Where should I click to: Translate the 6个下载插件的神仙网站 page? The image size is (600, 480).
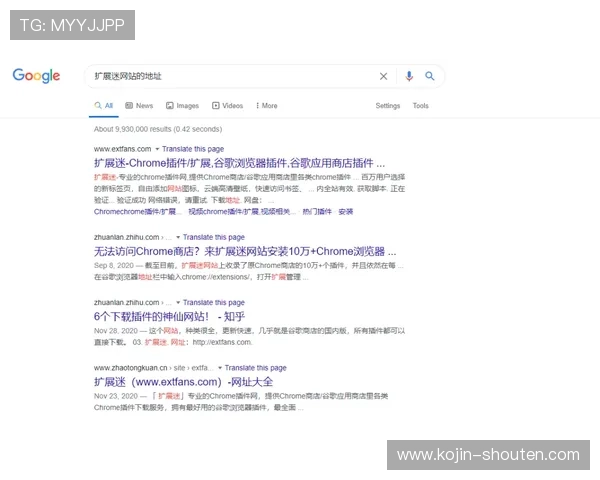tap(214, 303)
